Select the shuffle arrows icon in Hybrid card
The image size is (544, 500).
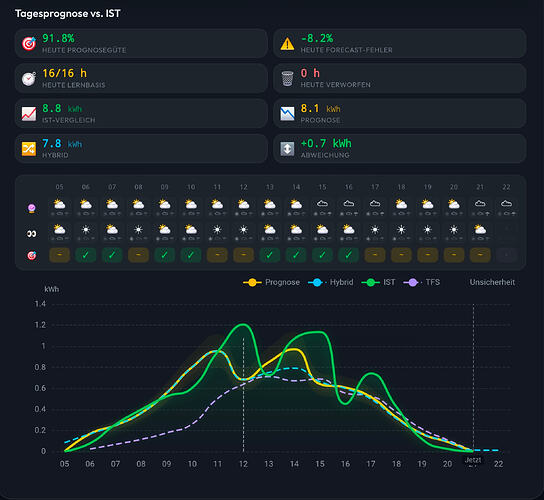coord(29,149)
